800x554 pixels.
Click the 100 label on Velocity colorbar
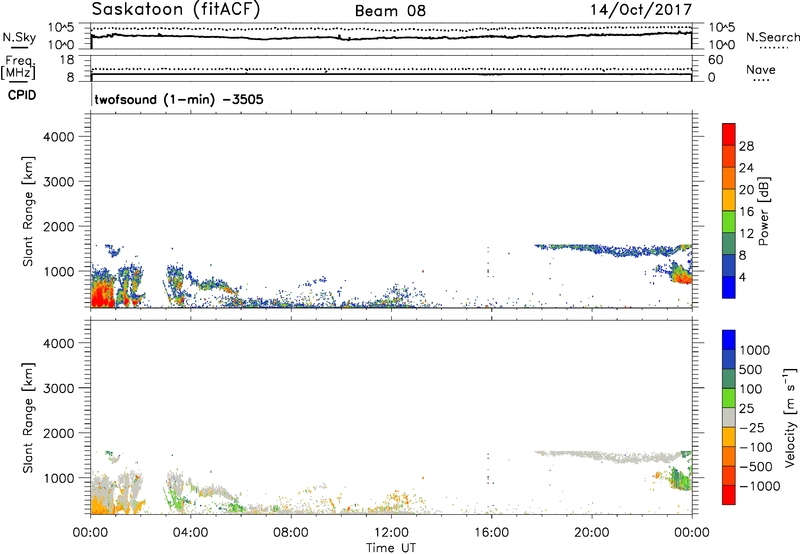[x=751, y=389]
